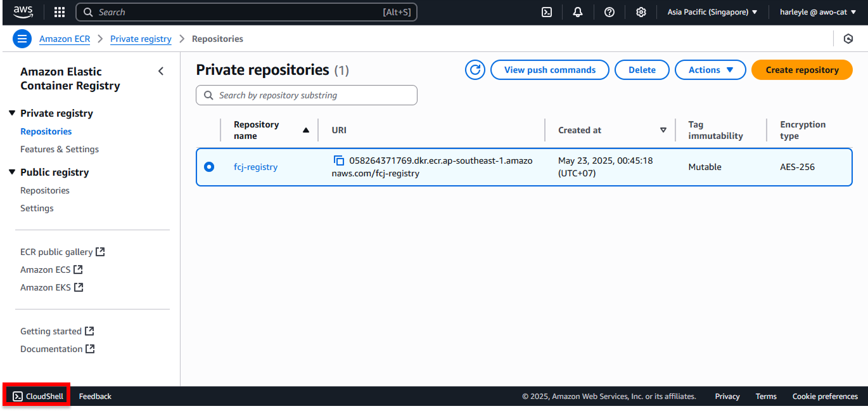Click the Create repository button
This screenshot has width=868, height=411.
tap(802, 70)
